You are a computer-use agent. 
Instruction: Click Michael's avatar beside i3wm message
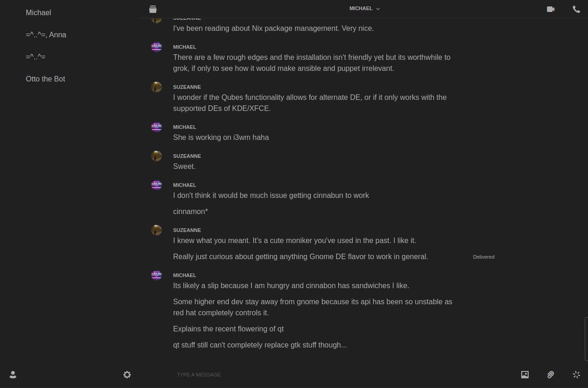click(157, 127)
